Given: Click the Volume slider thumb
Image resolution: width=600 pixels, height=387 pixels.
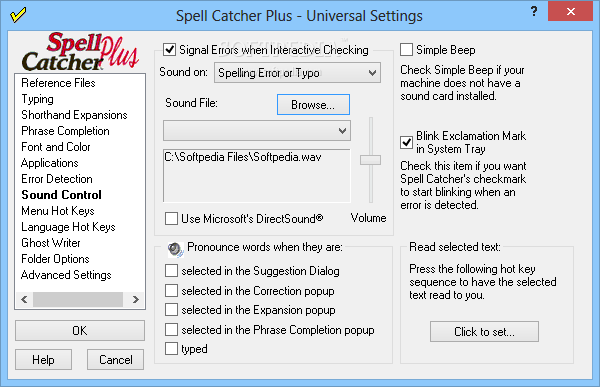Looking at the screenshot, I should click(x=370, y=160).
